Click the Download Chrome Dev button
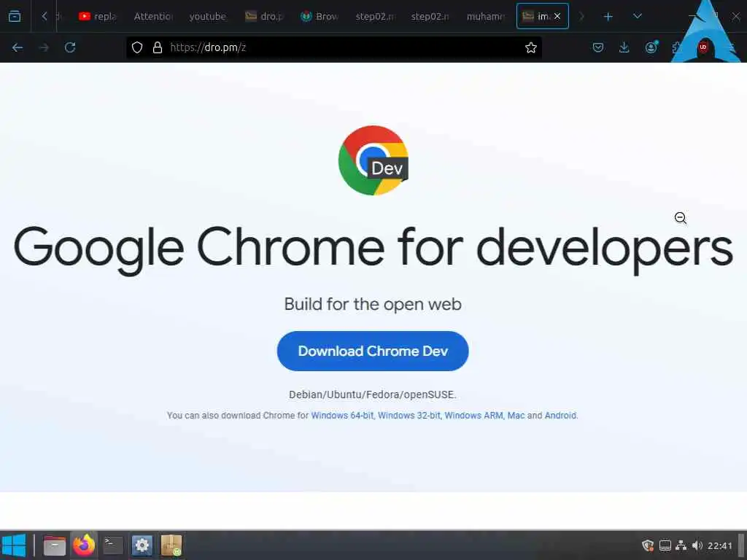This screenshot has width=747, height=560. click(x=373, y=351)
